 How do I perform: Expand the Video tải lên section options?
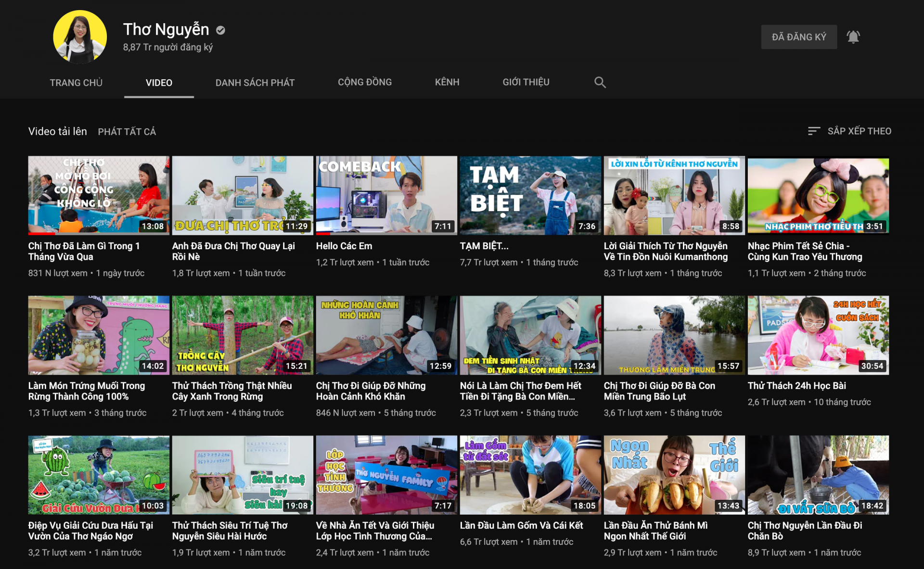pyautogui.click(x=57, y=131)
